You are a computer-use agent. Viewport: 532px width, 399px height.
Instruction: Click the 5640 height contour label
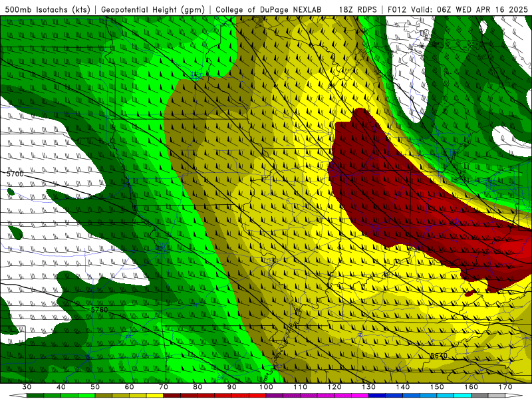[x=439, y=356]
